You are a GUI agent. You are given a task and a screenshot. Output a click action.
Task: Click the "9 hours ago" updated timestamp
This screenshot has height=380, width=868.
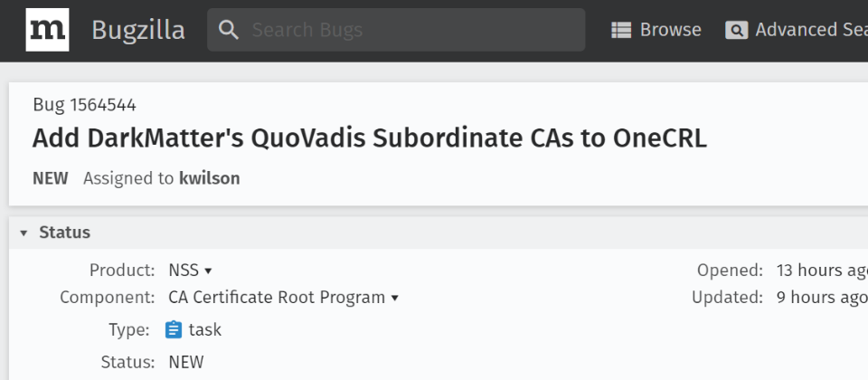pos(821,298)
